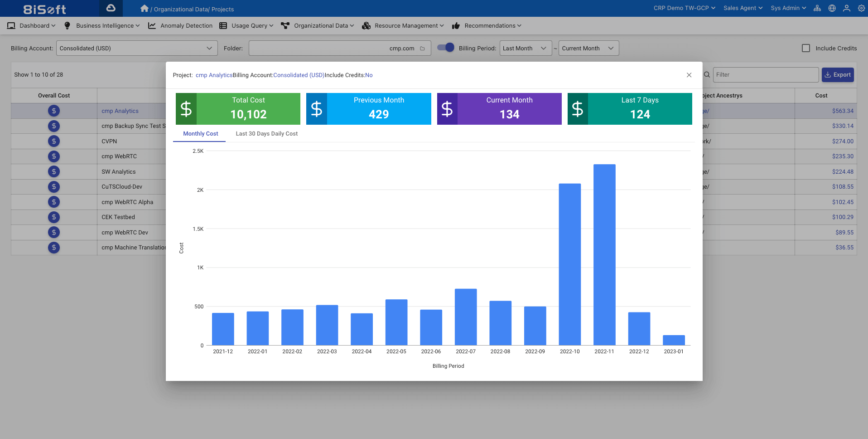Image resolution: width=868 pixels, height=439 pixels.
Task: Click dollar icon for CVPN row
Action: (x=54, y=141)
